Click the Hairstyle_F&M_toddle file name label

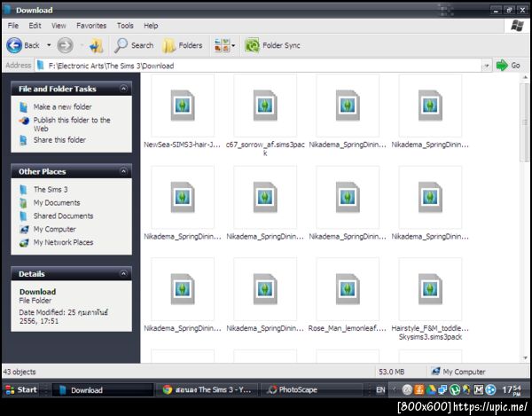[430, 333]
